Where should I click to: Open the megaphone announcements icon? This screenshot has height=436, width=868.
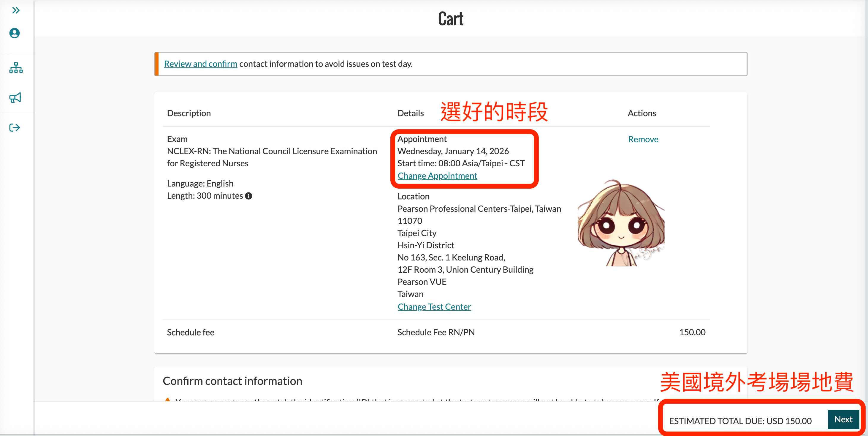point(15,98)
